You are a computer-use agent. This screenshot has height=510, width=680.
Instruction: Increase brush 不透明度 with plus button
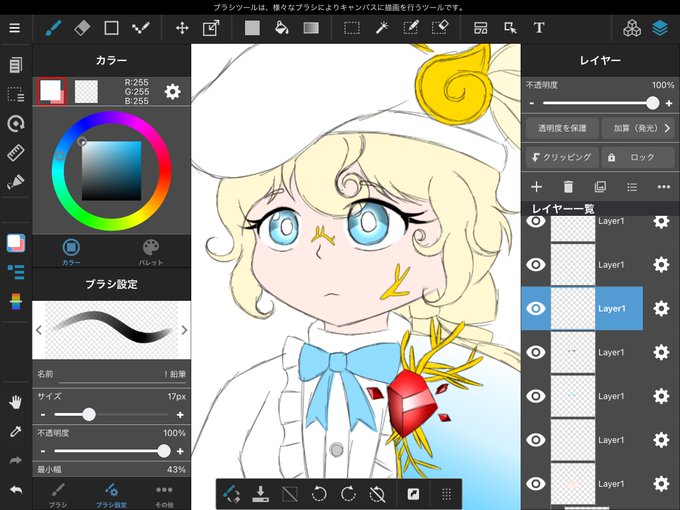180,451
